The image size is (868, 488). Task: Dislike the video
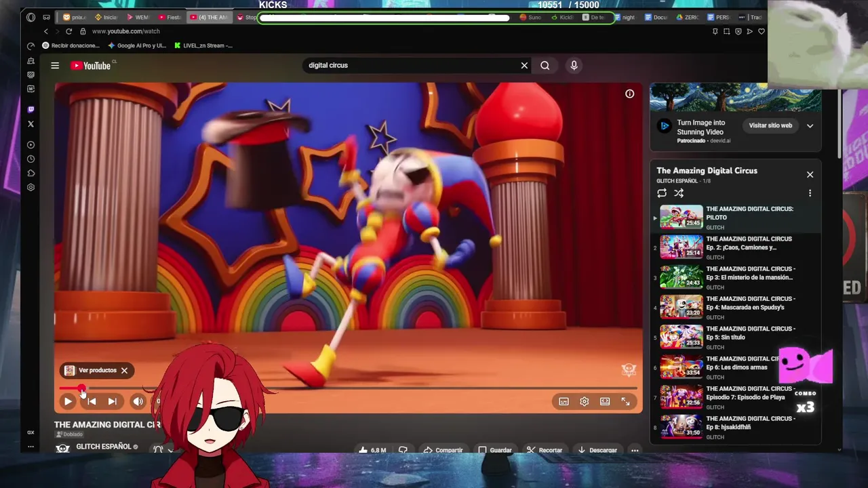[x=403, y=450]
